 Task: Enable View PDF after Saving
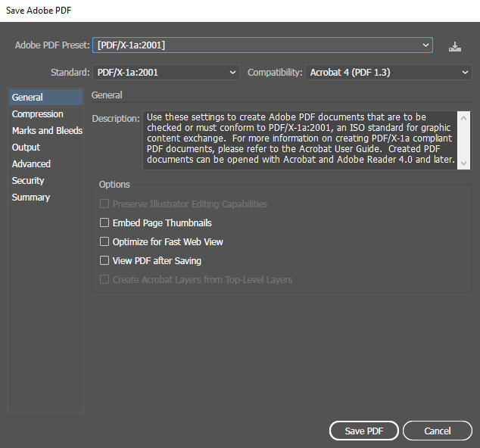pyautogui.click(x=104, y=261)
